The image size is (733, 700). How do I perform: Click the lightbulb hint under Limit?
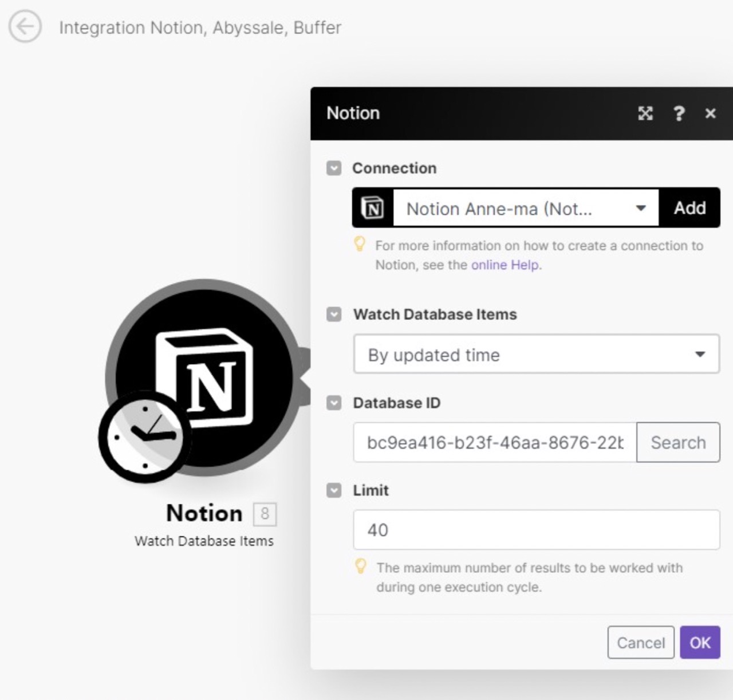(x=360, y=567)
